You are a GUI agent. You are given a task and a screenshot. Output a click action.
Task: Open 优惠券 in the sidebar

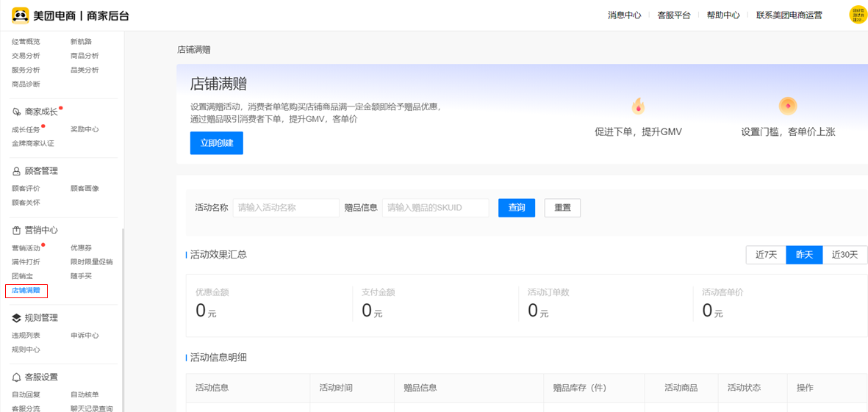tap(81, 248)
